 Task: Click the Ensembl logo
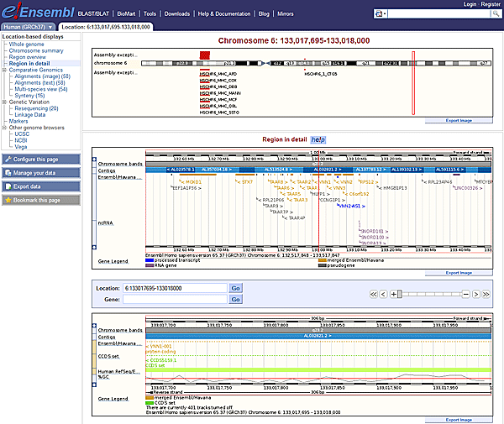click(x=35, y=13)
